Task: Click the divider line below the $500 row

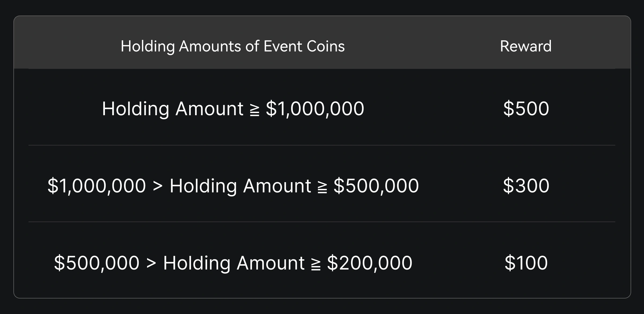Action: coord(322,145)
